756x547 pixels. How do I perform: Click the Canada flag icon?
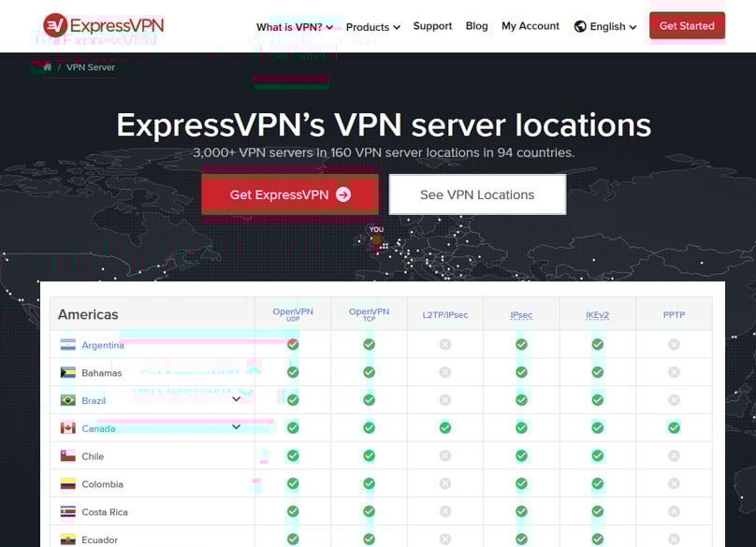68,428
